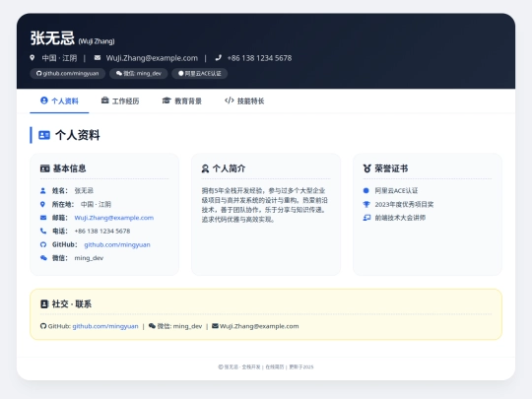This screenshot has width=532, height=399.
Task: Click the briefcase icon on 工作经历 tab
Action: 105,100
